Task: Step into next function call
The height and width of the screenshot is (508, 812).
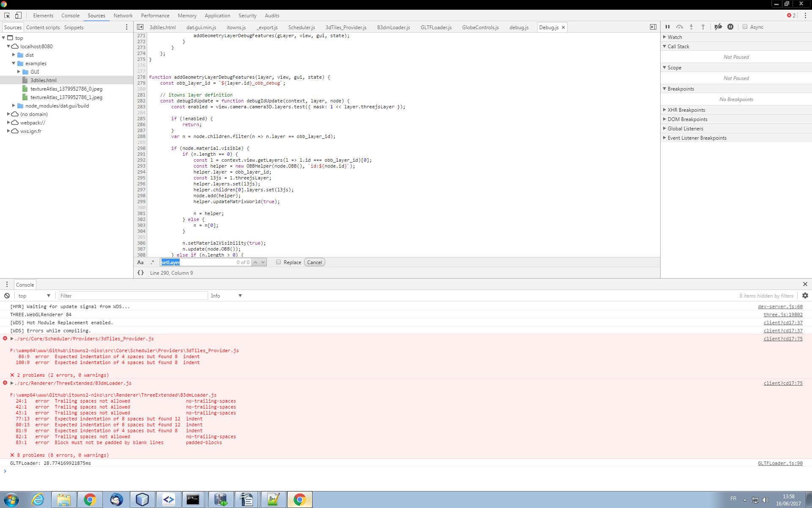Action: pos(691,27)
